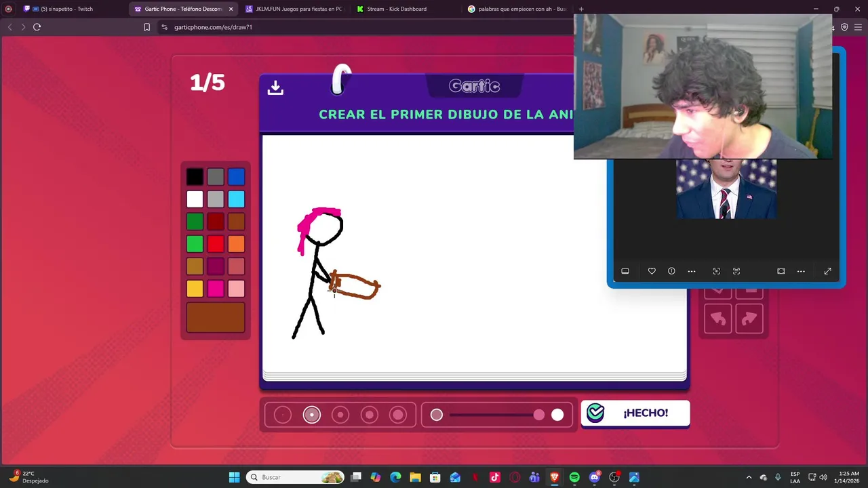Switch to the JKLM.FUN tab
868x488 pixels.
294,9
